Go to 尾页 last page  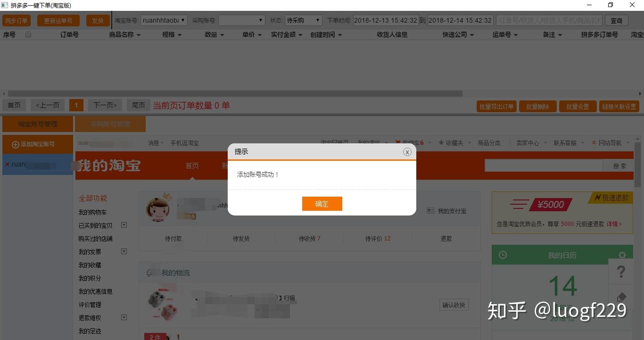139,105
